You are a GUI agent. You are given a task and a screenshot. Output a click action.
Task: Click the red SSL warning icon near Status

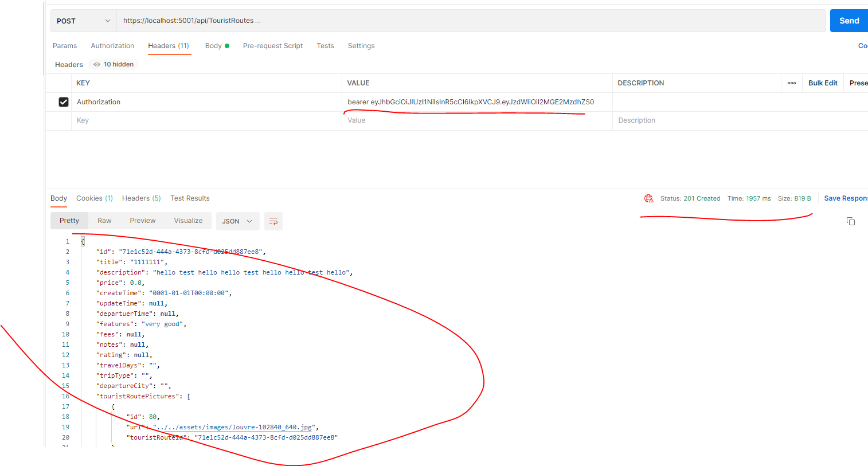pyautogui.click(x=648, y=198)
